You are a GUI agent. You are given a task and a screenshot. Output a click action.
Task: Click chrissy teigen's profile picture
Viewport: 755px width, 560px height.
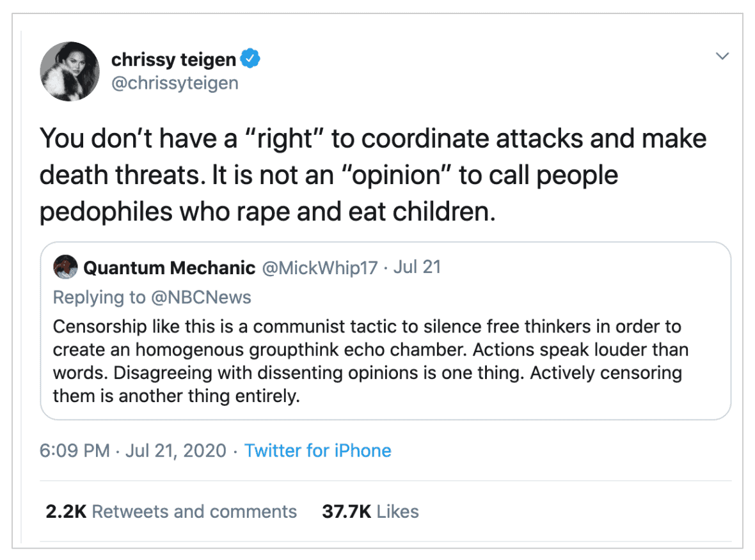click(x=70, y=71)
